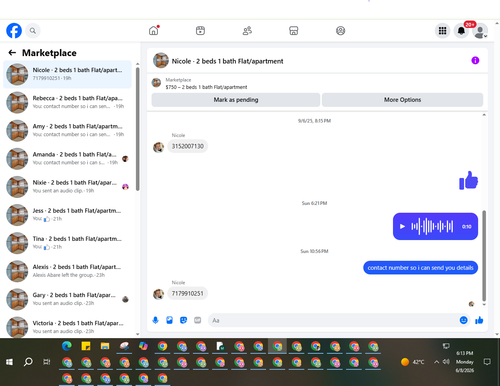Open the Groups profile-circle icon

pos(340,31)
